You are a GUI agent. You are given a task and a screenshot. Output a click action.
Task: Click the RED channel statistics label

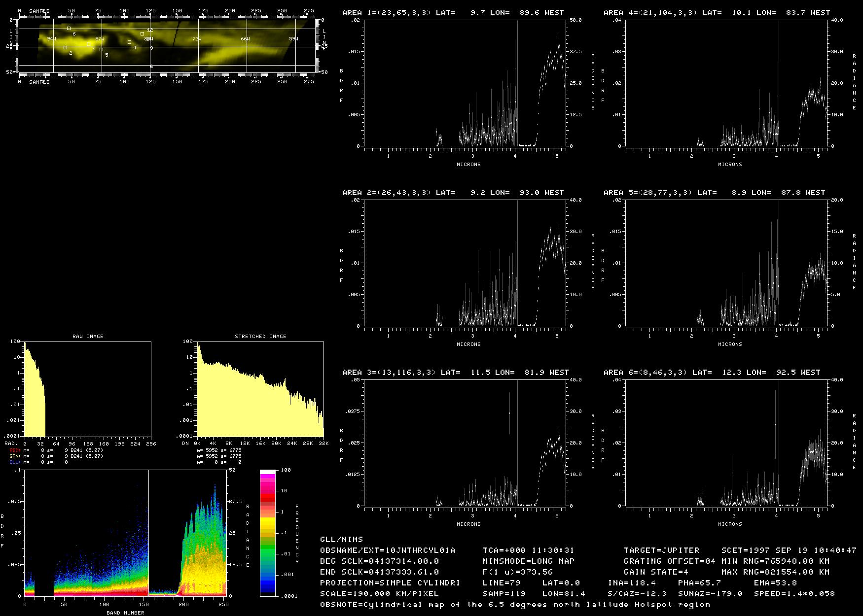click(x=14, y=450)
